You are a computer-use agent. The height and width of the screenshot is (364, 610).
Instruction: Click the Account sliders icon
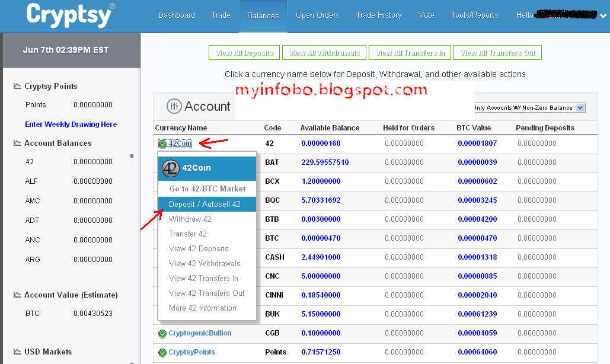(x=174, y=106)
